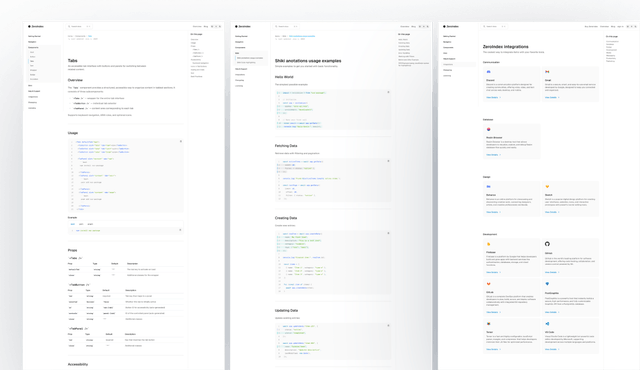This screenshot has height=370, width=640.
Task: Copy the Usage code block on Tabs page
Action: 181,142
